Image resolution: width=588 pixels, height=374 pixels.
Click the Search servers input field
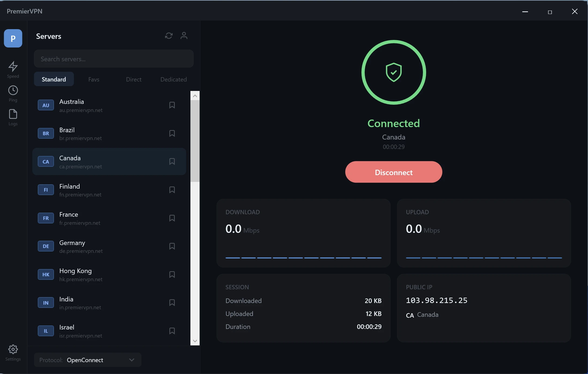pos(114,59)
